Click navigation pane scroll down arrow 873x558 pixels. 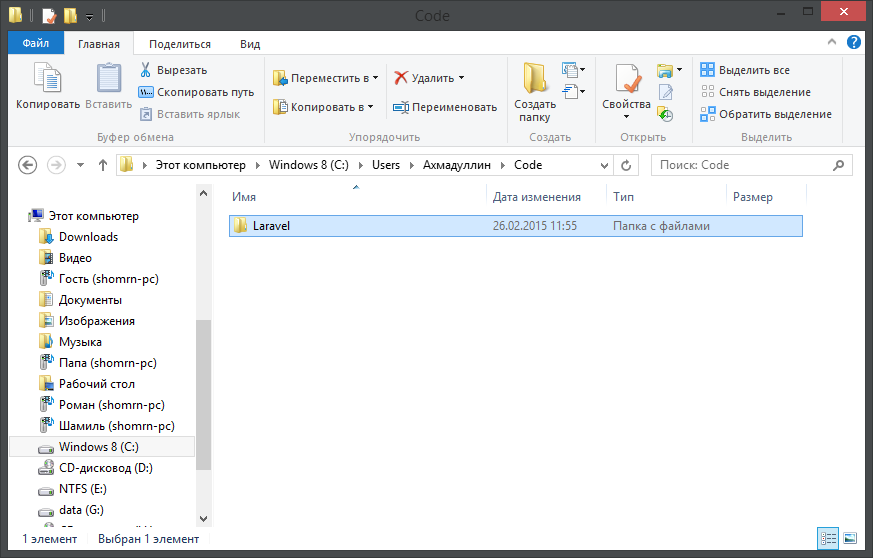[203, 518]
